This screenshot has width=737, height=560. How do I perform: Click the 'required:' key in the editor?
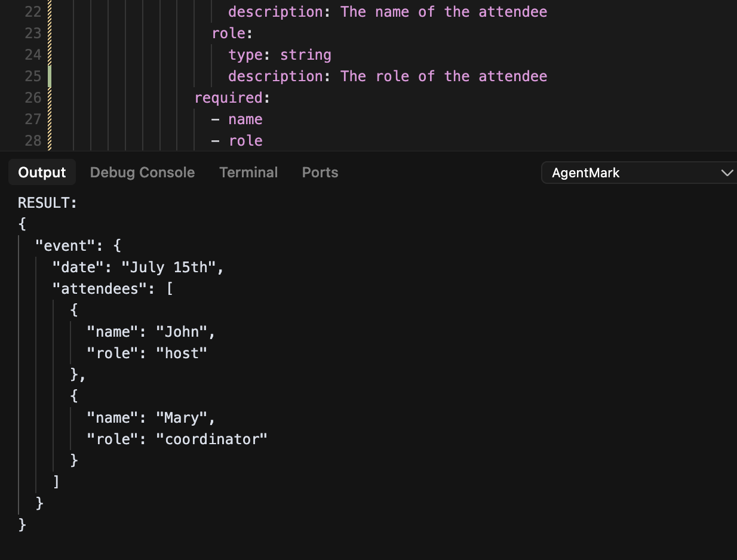click(x=233, y=97)
